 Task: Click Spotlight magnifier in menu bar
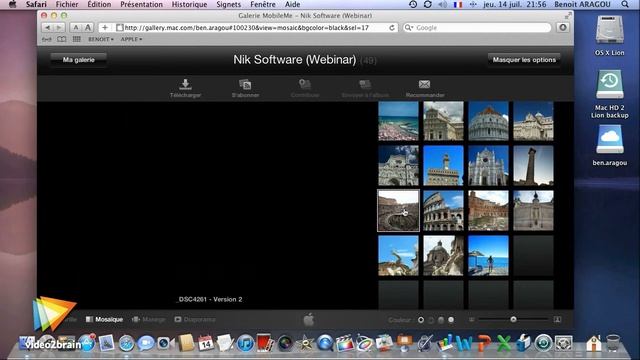625,4
